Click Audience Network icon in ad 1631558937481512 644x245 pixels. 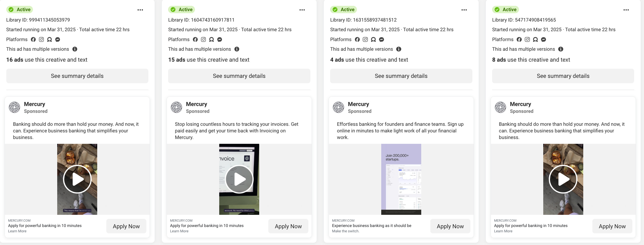[x=373, y=39]
